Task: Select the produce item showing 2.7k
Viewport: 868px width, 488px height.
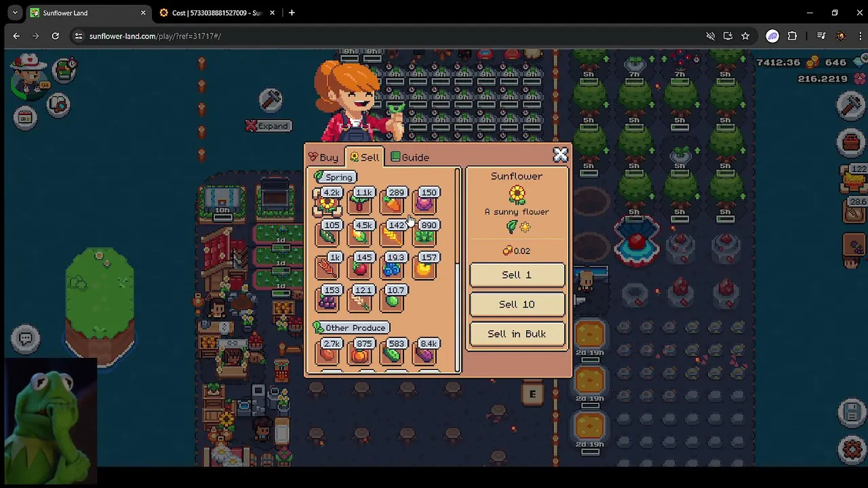Action: pyautogui.click(x=328, y=353)
